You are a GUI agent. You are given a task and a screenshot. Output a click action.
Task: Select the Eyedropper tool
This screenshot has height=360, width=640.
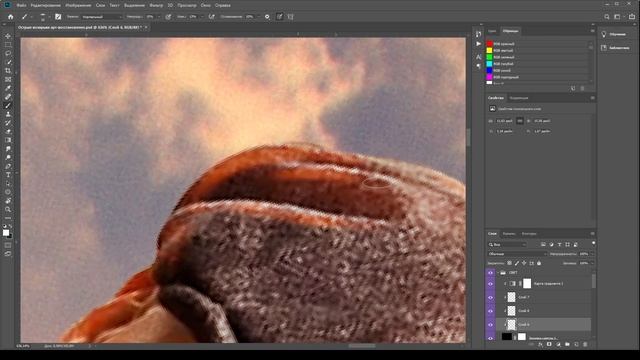[x=8, y=88]
